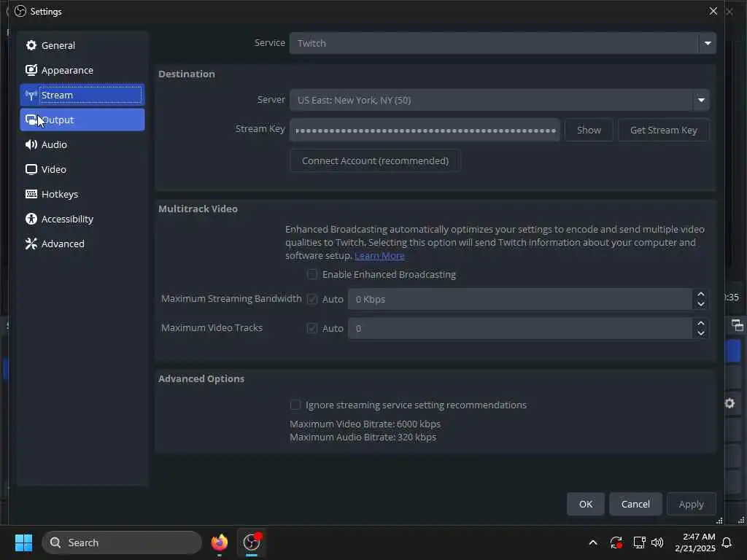Click the 0 Kbps bandwidth field
This screenshot has width=747, height=560.
(x=520, y=299)
